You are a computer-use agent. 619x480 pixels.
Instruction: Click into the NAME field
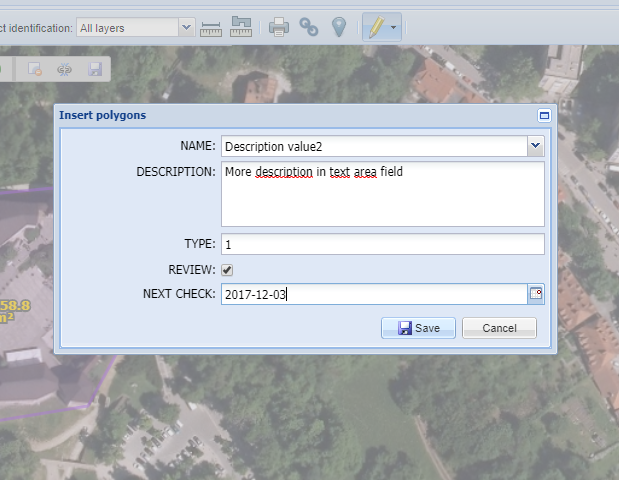coord(374,146)
